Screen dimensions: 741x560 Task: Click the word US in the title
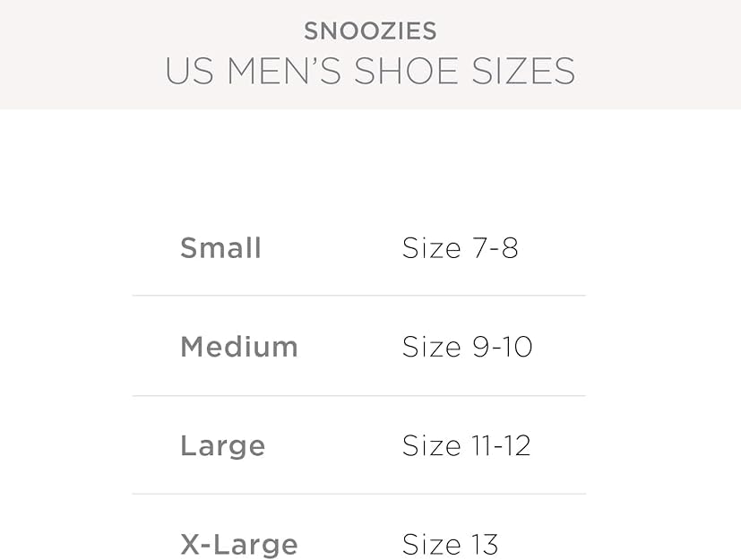point(188,72)
